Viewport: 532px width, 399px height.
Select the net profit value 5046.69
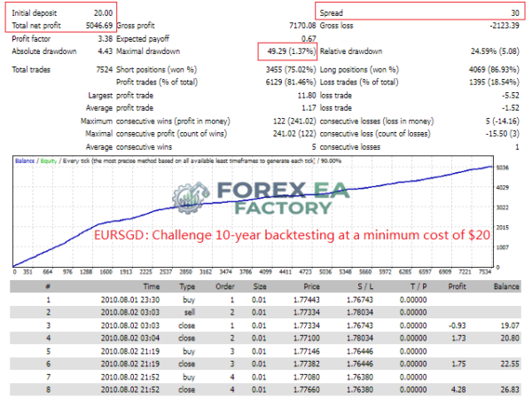99,26
